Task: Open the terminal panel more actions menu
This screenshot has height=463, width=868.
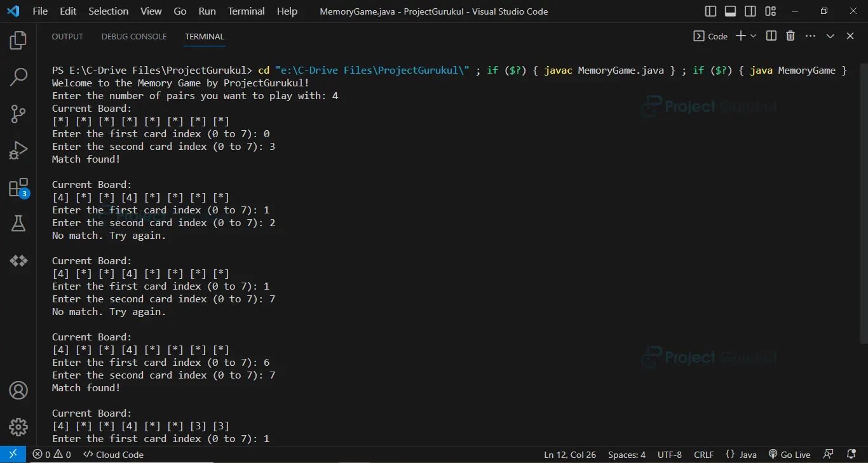Action: point(810,36)
